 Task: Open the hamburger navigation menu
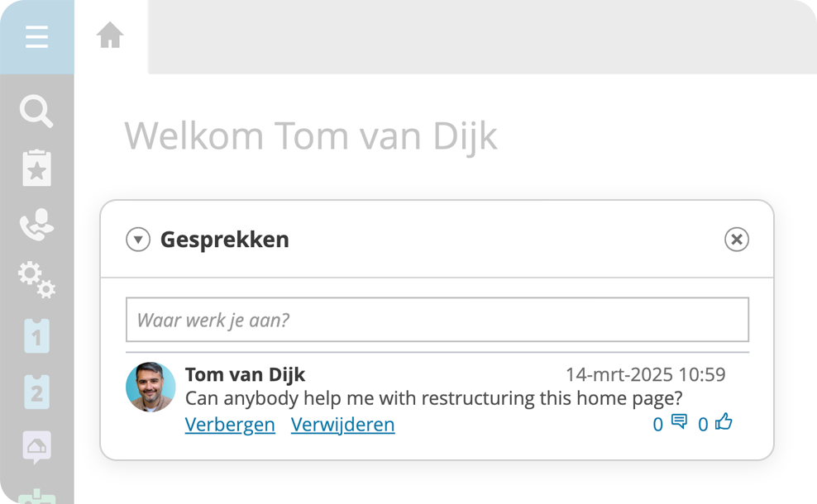point(36,37)
